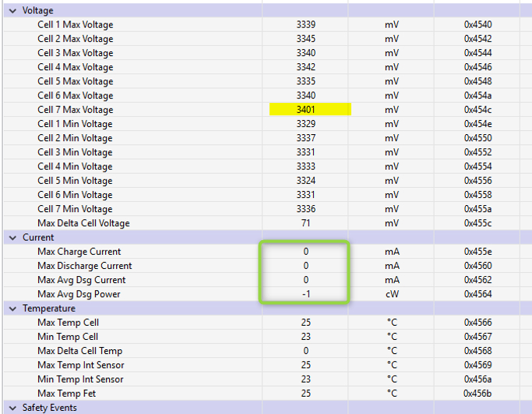The height and width of the screenshot is (414, 532).
Task: Select the Max Temp Fet label
Action: click(66, 394)
